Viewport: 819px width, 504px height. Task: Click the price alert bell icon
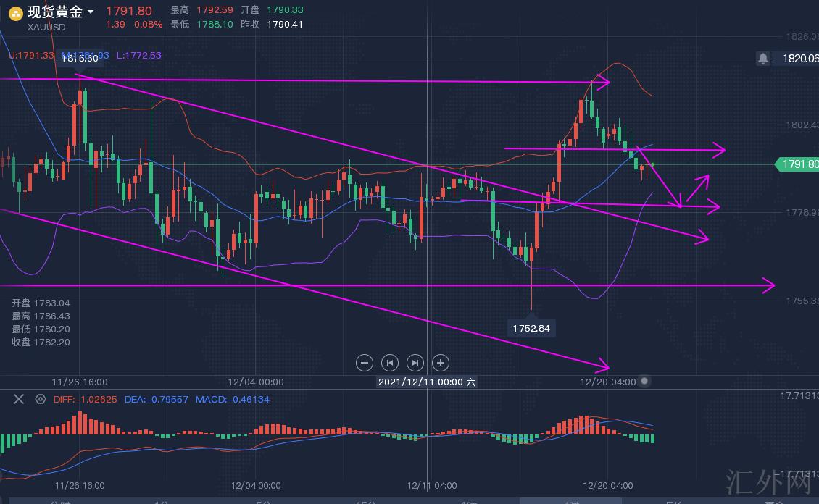tap(763, 59)
